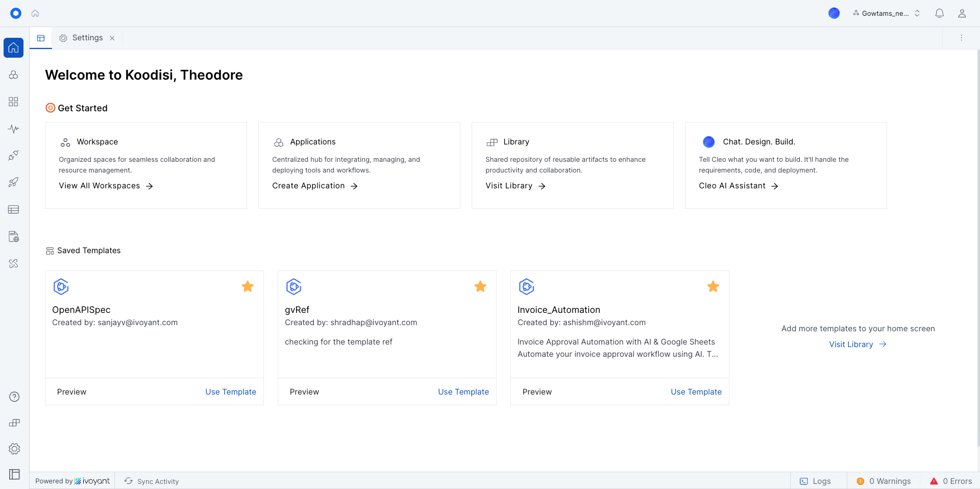The width and height of the screenshot is (980, 489).
Task: Open Sync Activity in the status bar
Action: click(152, 481)
